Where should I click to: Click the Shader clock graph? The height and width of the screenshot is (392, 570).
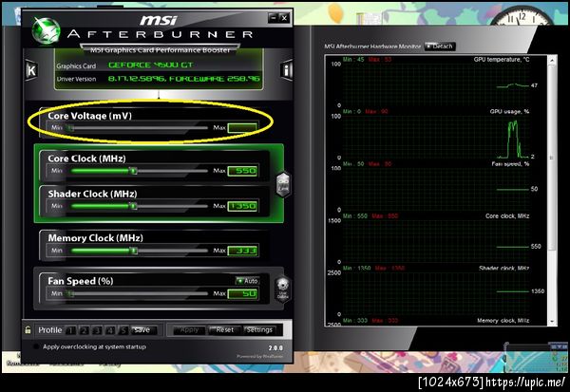tap(435, 293)
